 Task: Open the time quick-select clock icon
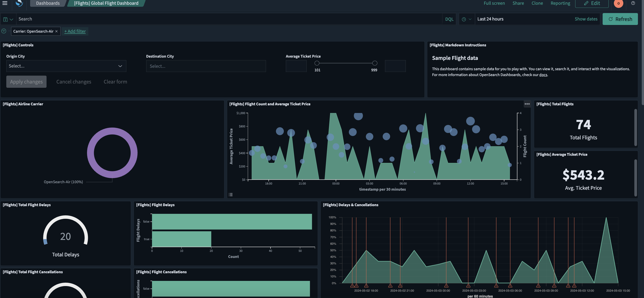click(x=465, y=19)
